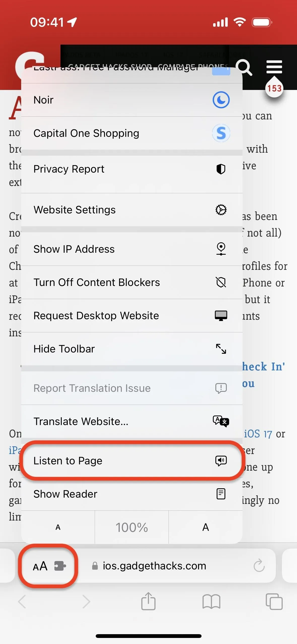
Task: Tap the desktop monitor icon
Action: tap(221, 316)
